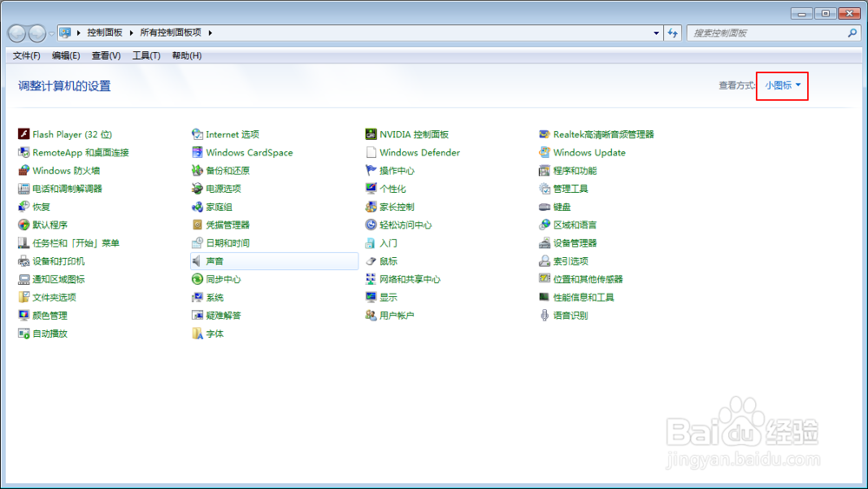Click the 备份和还原 icon

click(x=197, y=170)
